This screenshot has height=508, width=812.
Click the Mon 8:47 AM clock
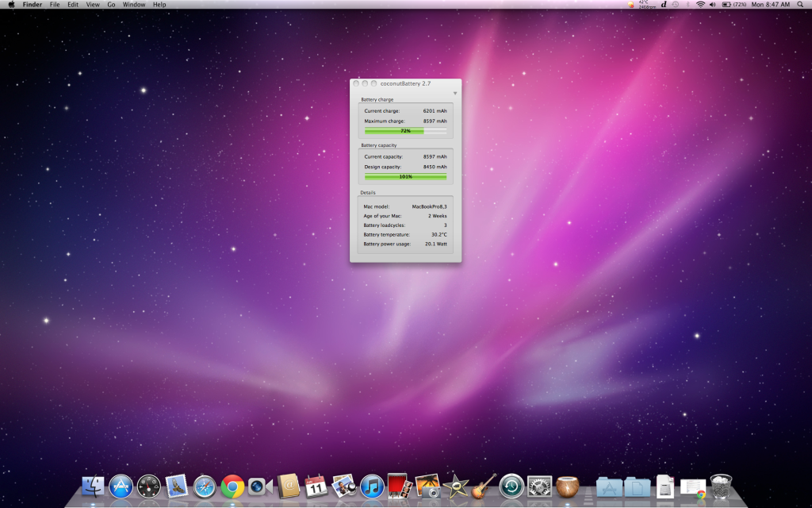[771, 5]
